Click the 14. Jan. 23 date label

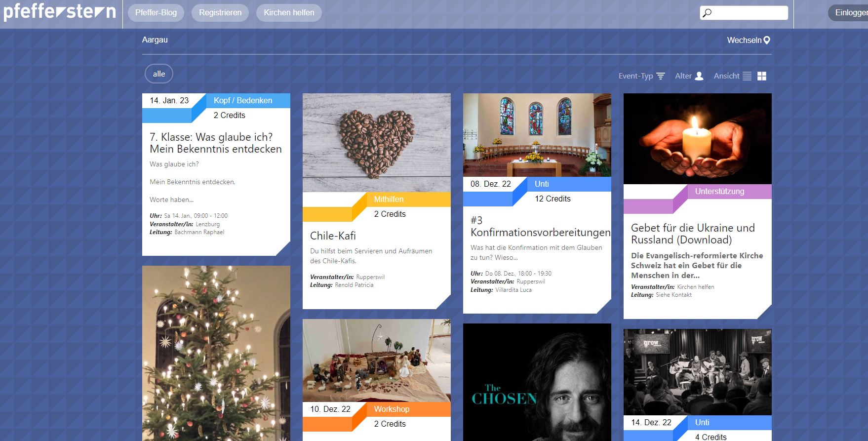169,101
